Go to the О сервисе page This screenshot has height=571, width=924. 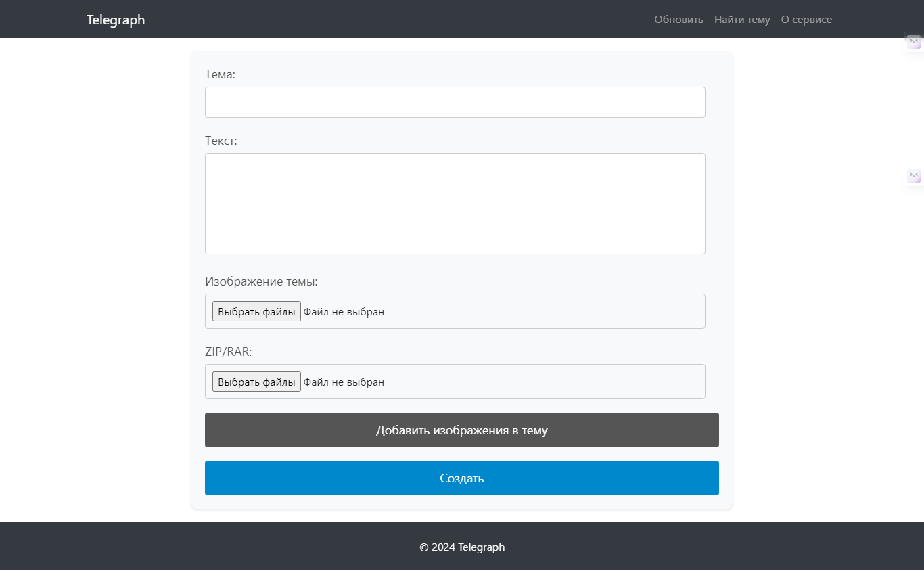click(806, 20)
